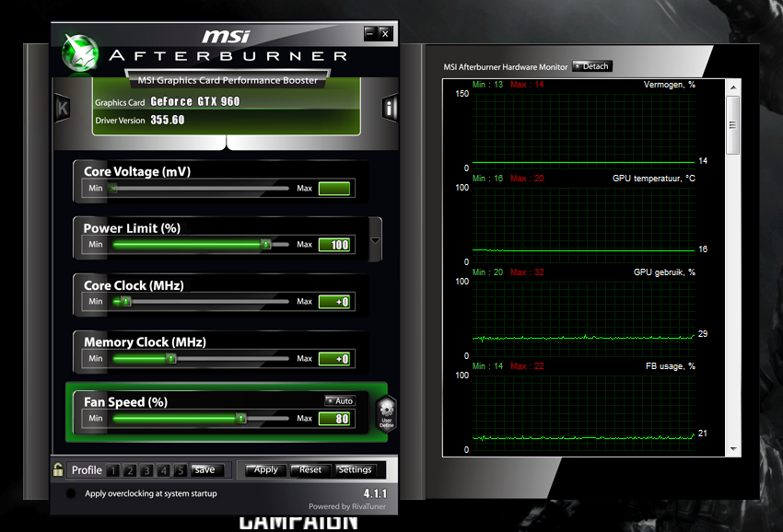Click the GPU gebruik, % graph label
Image resolution: width=783 pixels, height=532 pixels.
pos(664,272)
